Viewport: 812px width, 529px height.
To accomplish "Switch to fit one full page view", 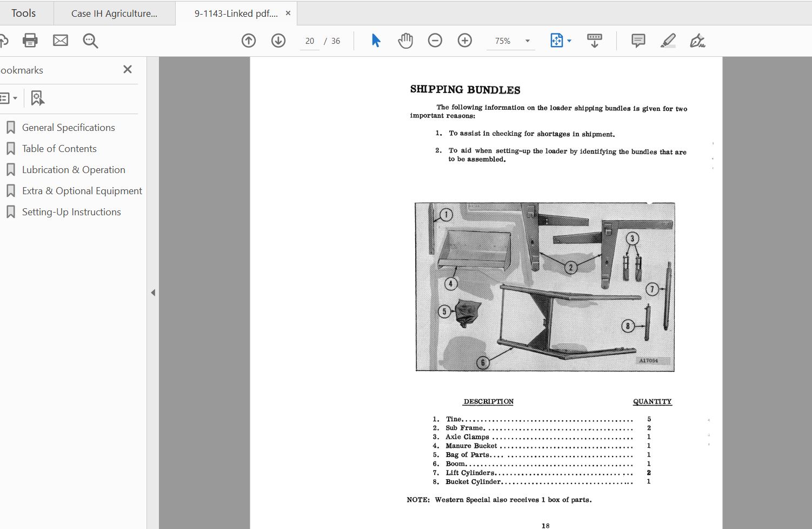I will click(557, 40).
